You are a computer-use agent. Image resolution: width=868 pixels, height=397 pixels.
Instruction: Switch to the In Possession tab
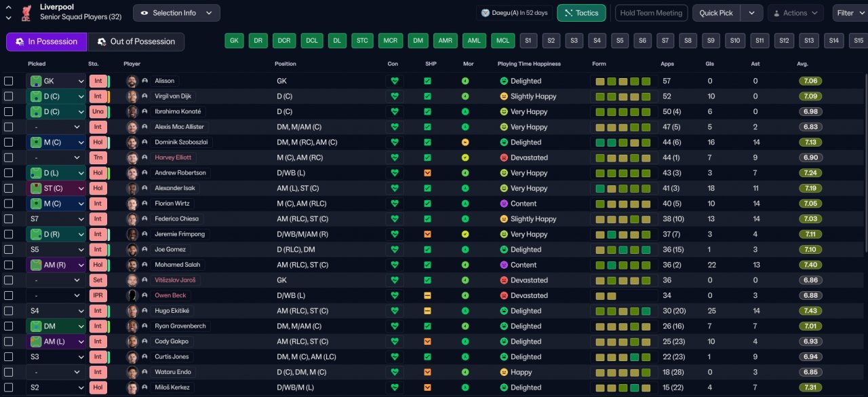(47, 41)
